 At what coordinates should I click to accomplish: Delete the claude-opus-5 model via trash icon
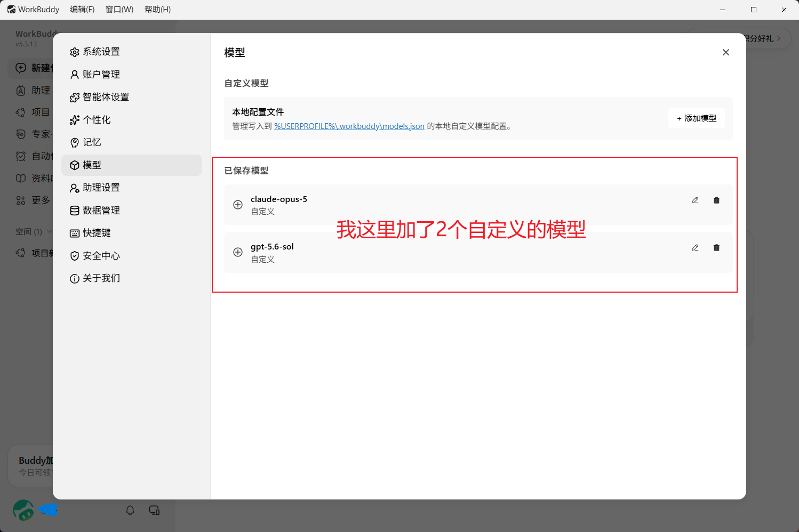point(716,200)
